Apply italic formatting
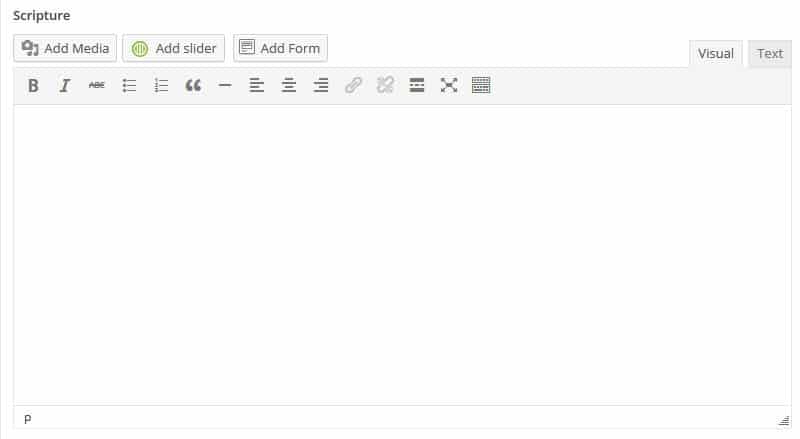This screenshot has height=439, width=800. tap(65, 85)
